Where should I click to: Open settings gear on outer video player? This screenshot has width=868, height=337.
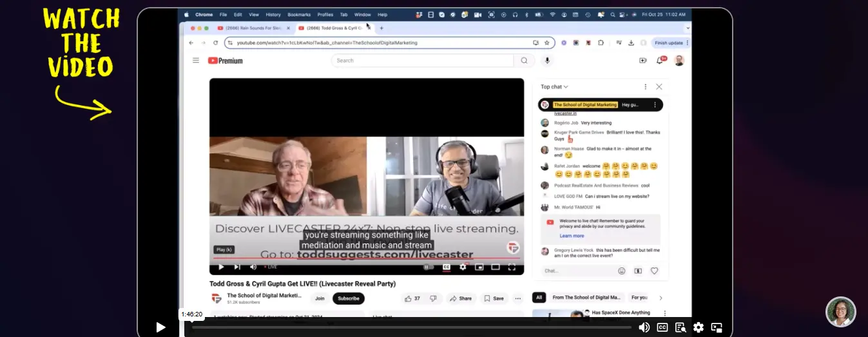(x=699, y=327)
